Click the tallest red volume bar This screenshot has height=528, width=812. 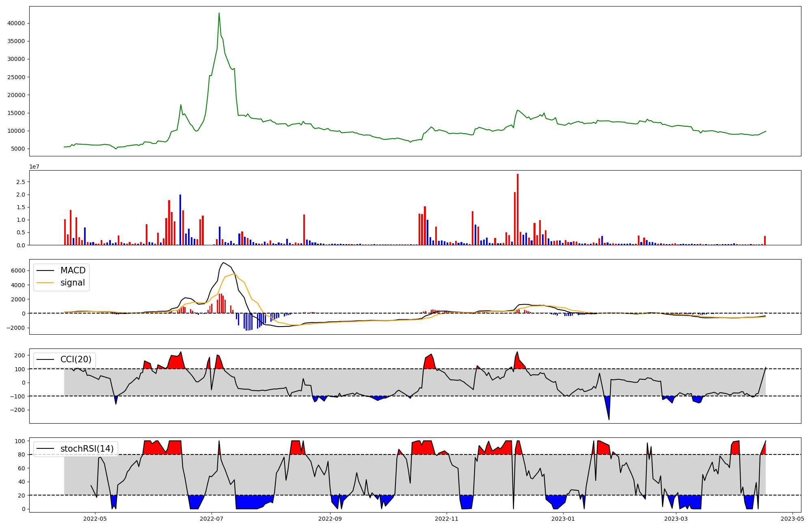(518, 209)
